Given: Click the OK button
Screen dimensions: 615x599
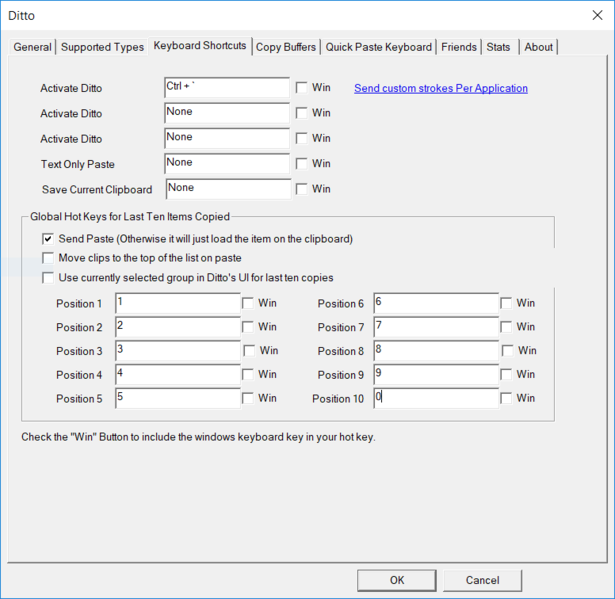Looking at the screenshot, I should coord(397,580).
